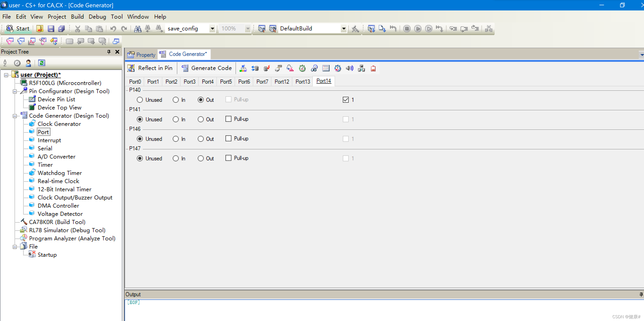Click the Buzzer Output speaker icon

coord(349,68)
